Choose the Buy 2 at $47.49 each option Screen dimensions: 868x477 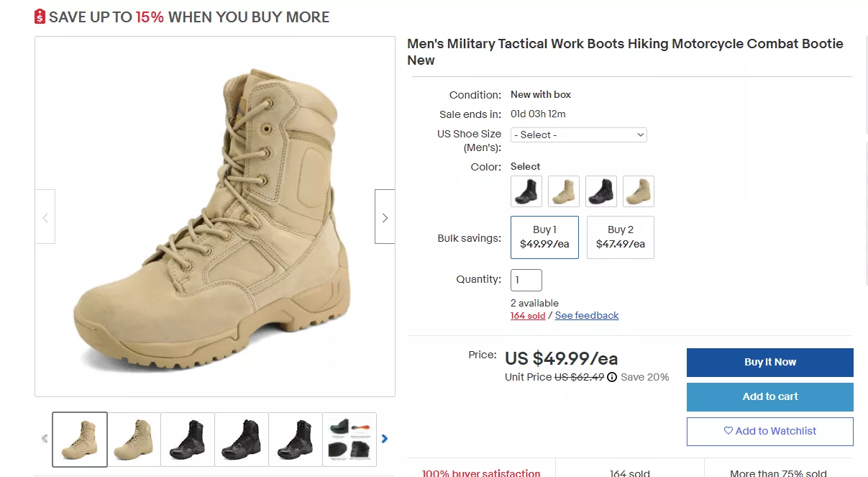pyautogui.click(x=620, y=237)
